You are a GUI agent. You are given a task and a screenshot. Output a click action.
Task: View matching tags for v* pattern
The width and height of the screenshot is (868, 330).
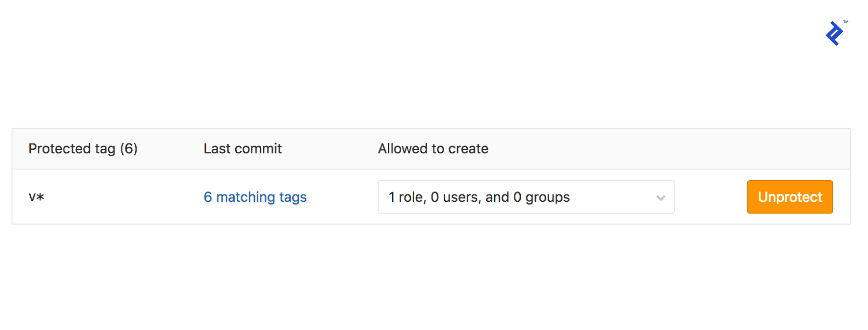click(x=255, y=197)
